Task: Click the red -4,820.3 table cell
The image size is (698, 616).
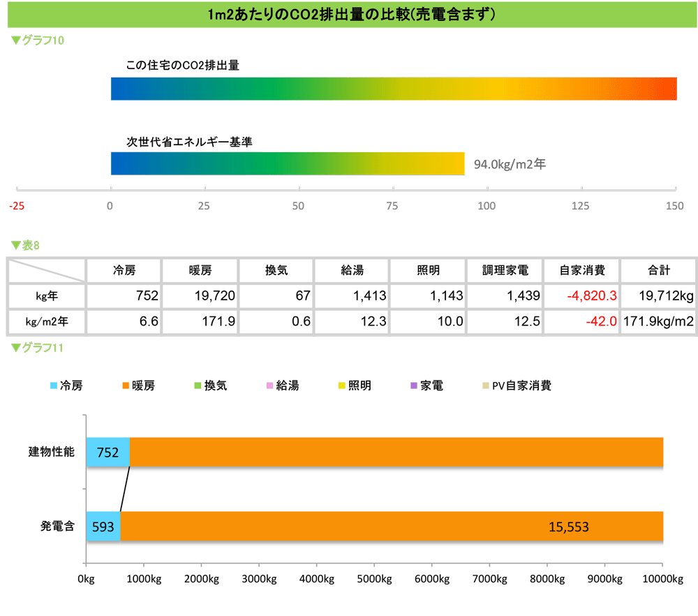Action: 582,295
